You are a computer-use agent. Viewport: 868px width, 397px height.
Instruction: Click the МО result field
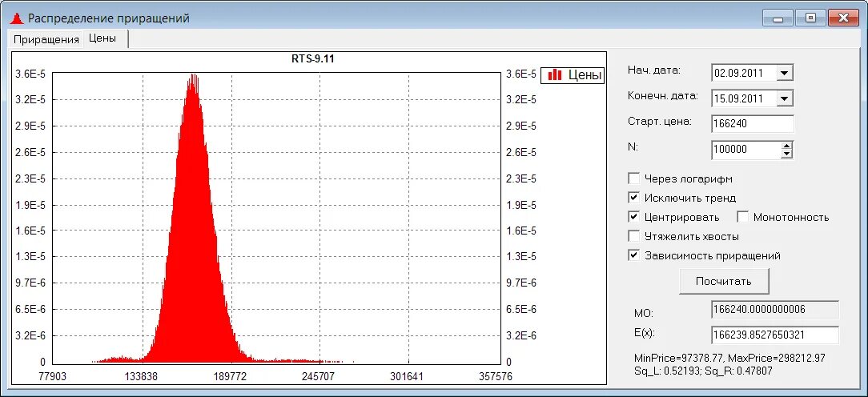click(x=775, y=309)
